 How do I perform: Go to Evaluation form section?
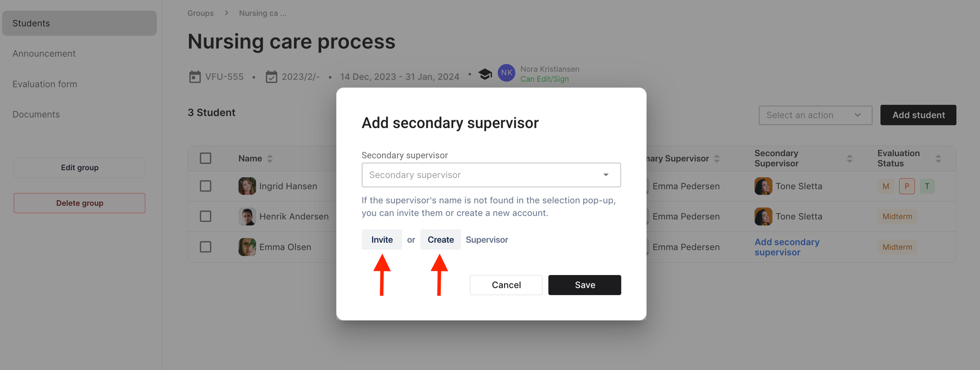click(45, 84)
